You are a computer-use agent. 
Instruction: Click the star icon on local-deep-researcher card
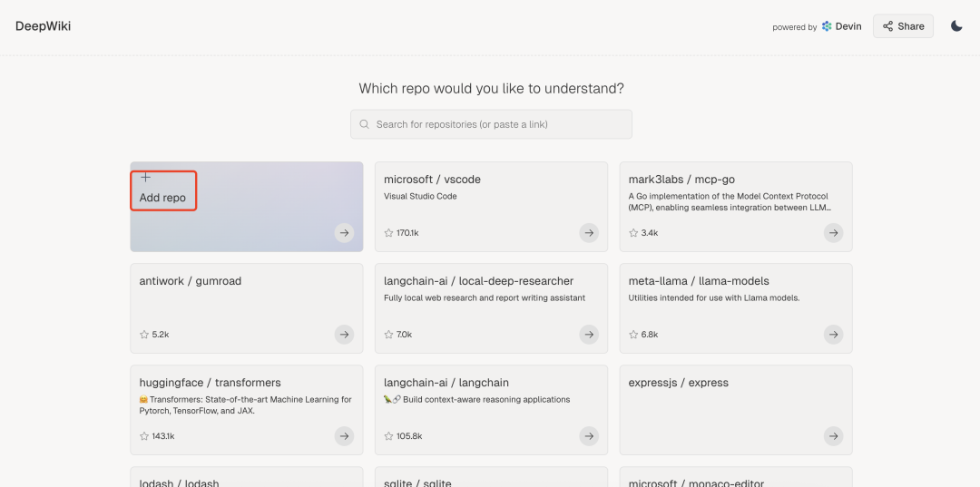coord(388,335)
